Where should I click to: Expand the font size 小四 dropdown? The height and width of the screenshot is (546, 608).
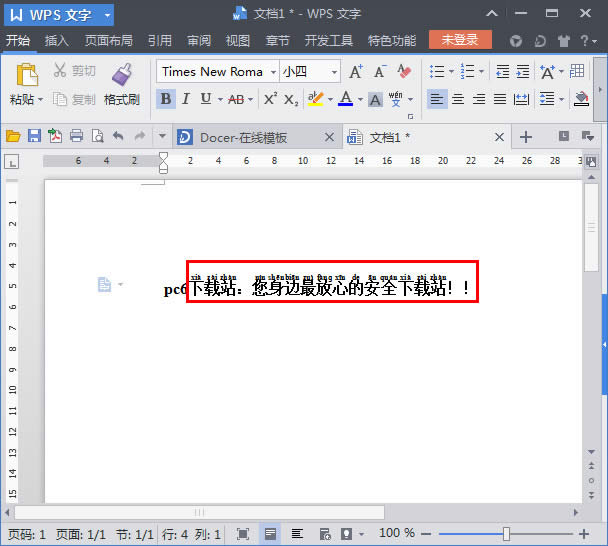click(334, 72)
